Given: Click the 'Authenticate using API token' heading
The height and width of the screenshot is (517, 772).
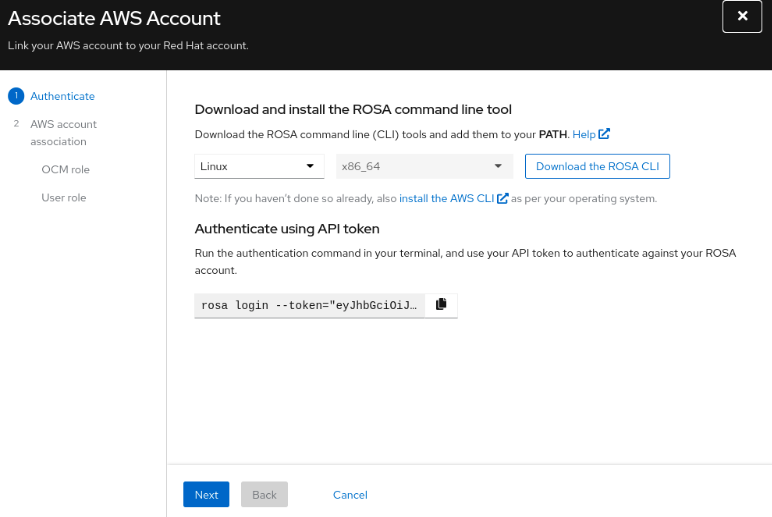Looking at the screenshot, I should pos(287,229).
